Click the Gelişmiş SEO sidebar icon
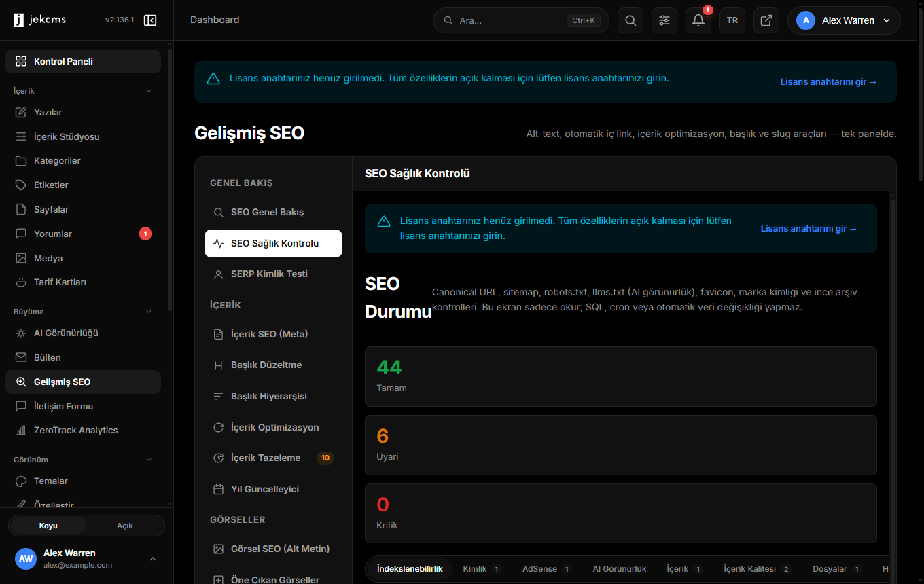The image size is (924, 584). pos(21,382)
